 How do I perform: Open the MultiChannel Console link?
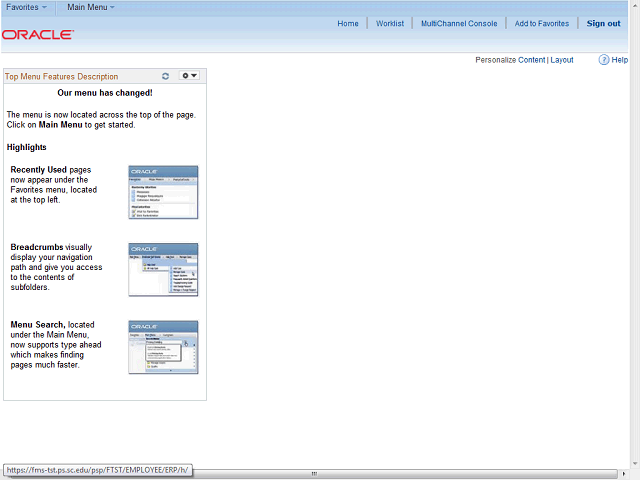[459, 24]
